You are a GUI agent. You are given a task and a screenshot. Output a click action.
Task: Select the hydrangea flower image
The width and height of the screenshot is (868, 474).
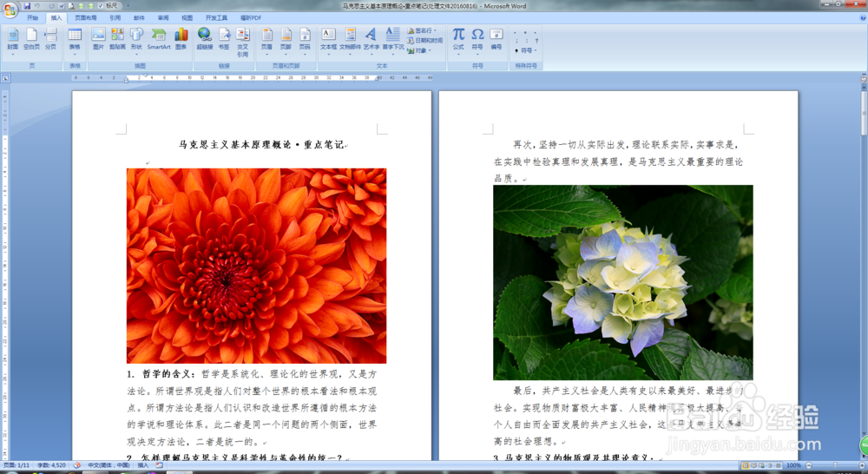[622, 282]
